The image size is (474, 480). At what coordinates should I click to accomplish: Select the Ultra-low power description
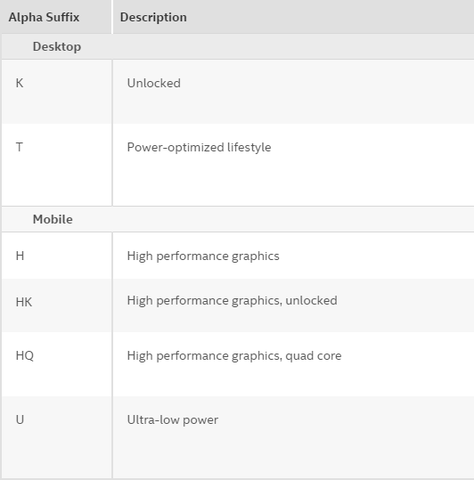tap(173, 420)
